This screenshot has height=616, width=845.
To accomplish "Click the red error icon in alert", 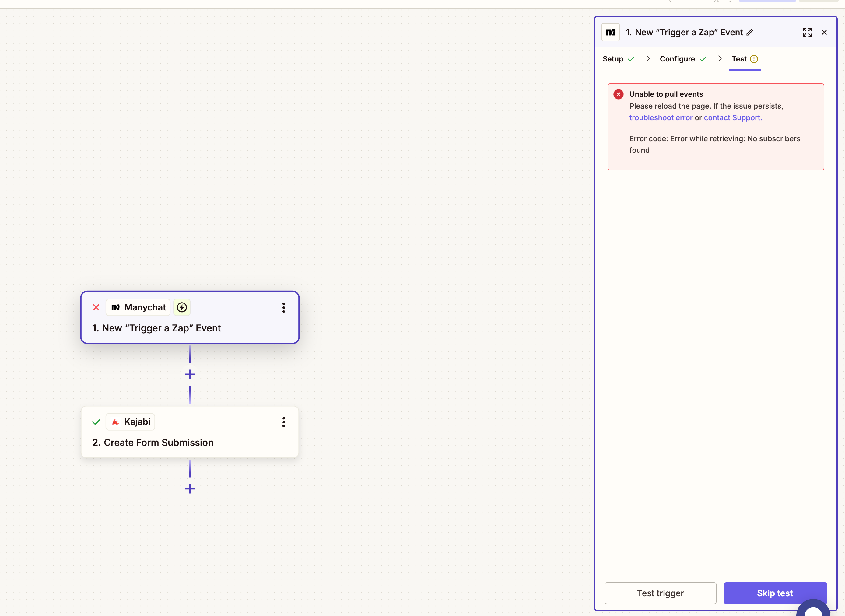I will pos(618,94).
